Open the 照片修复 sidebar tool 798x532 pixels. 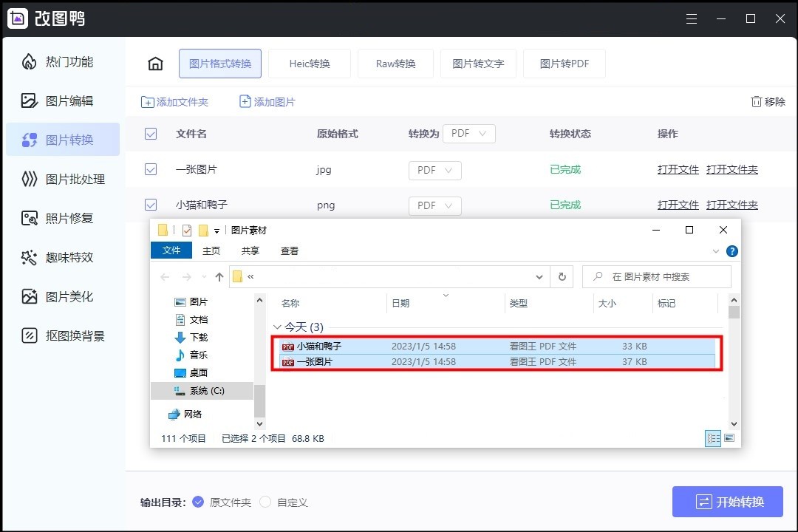pyautogui.click(x=63, y=218)
